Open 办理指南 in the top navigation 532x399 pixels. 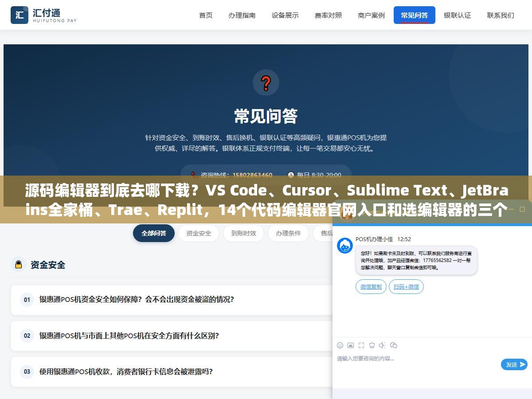pyautogui.click(x=242, y=15)
